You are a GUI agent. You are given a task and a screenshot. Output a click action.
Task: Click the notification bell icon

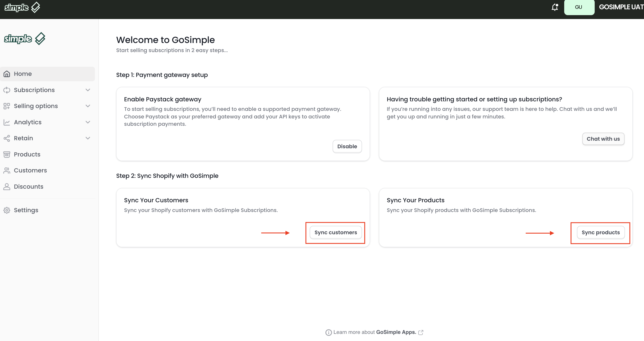pos(555,7)
